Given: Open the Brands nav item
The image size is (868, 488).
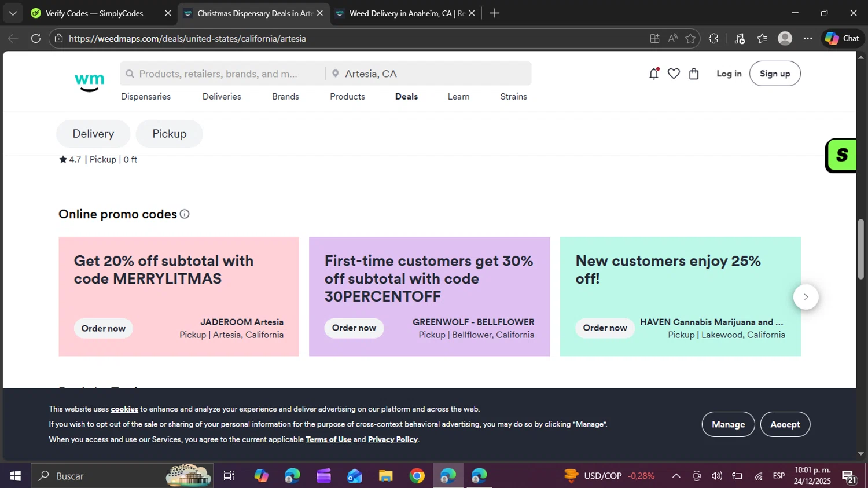Looking at the screenshot, I should point(286,97).
